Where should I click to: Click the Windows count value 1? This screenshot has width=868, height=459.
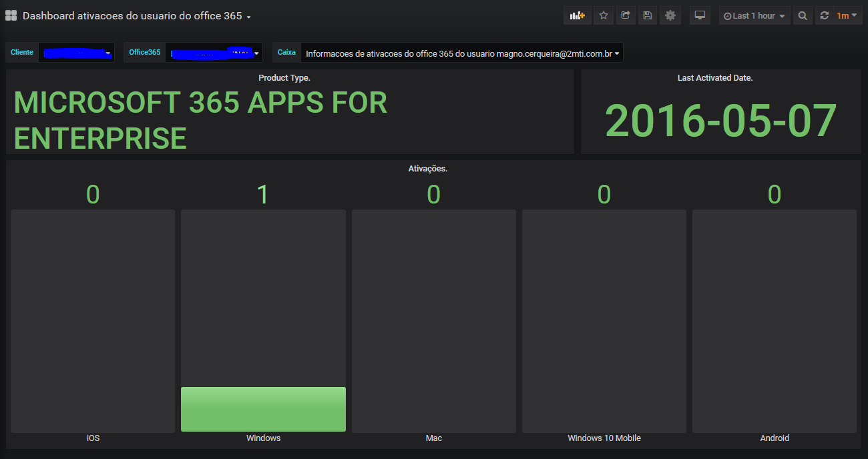point(263,194)
